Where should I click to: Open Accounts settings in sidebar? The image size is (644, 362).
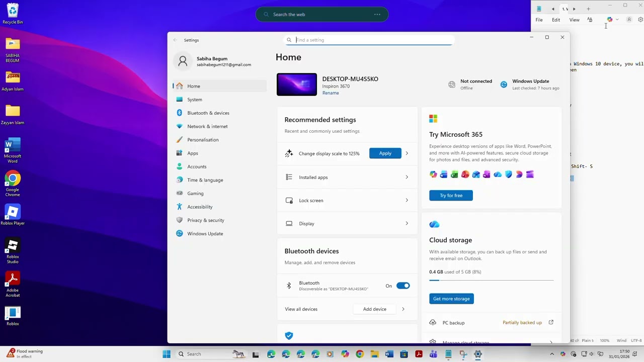219,166
